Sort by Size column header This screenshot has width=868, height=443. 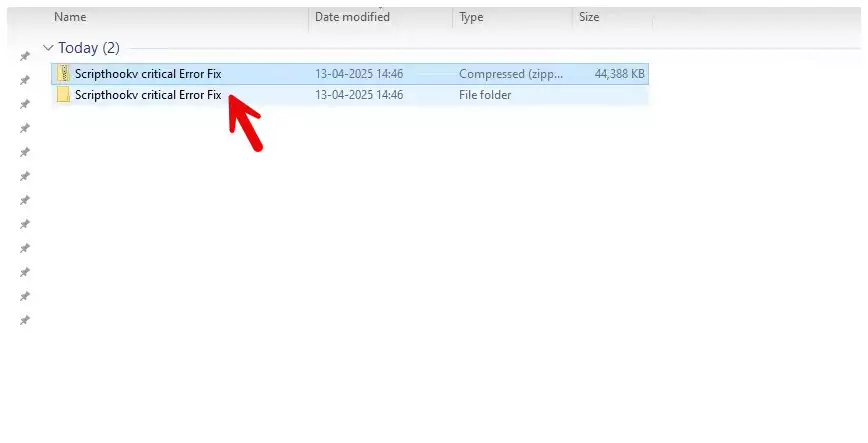click(x=589, y=17)
